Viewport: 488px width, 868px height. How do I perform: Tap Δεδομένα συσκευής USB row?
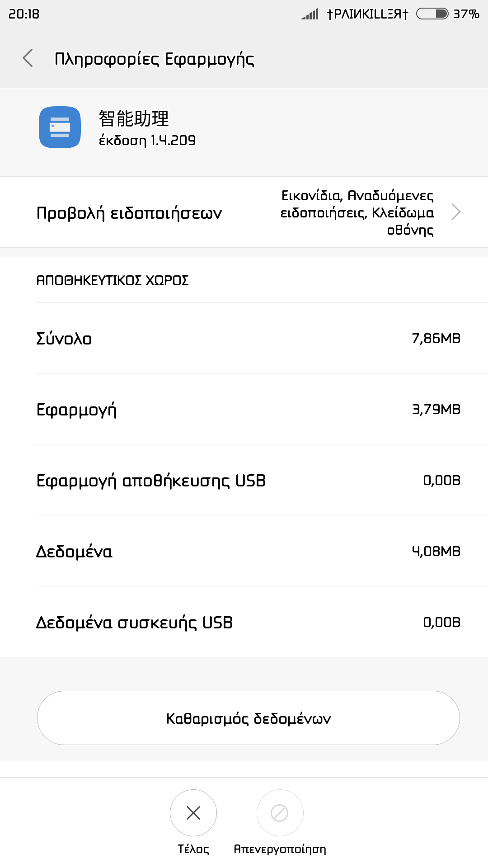244,622
